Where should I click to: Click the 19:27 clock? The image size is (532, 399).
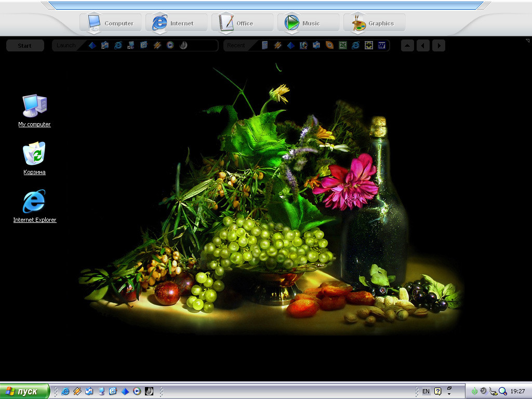point(517,391)
